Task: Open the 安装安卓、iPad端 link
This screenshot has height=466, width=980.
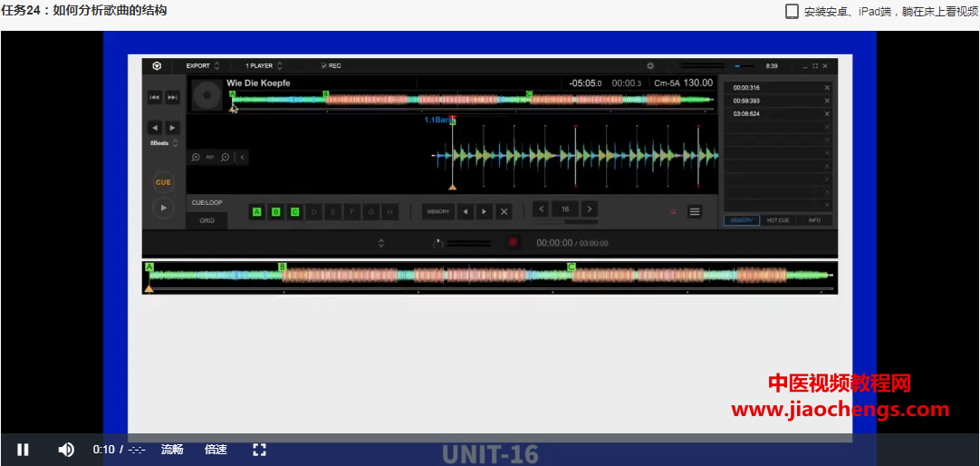Action: [x=881, y=11]
